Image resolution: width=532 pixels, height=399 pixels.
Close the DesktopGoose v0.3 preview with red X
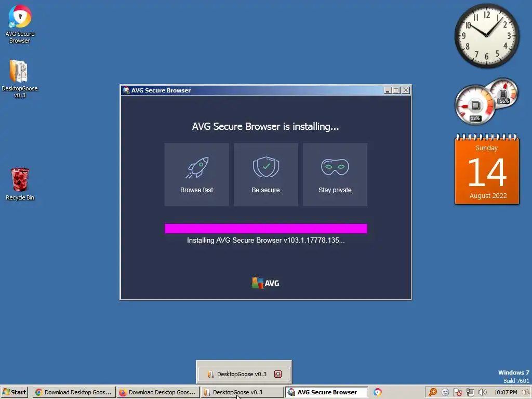[x=278, y=374]
